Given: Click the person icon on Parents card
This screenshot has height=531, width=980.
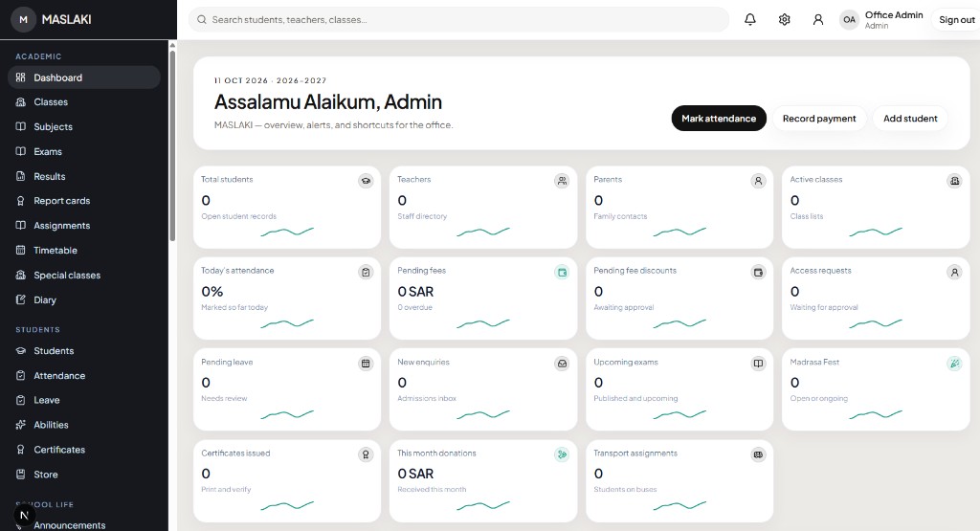Looking at the screenshot, I should tap(758, 181).
